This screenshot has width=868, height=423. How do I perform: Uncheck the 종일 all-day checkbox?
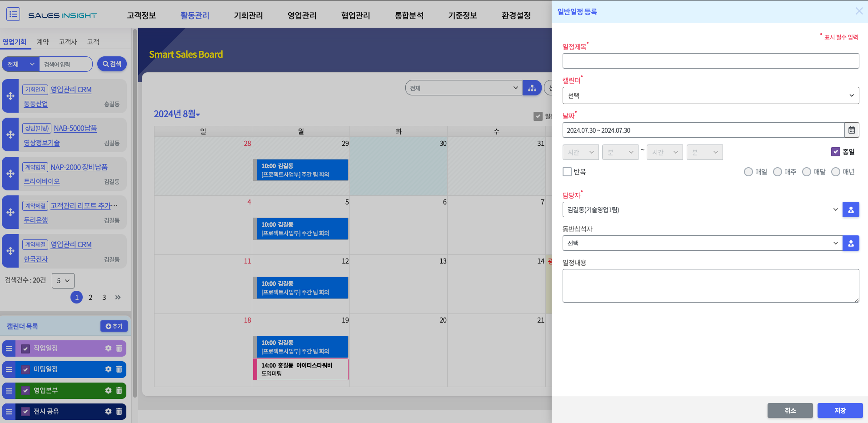835,152
